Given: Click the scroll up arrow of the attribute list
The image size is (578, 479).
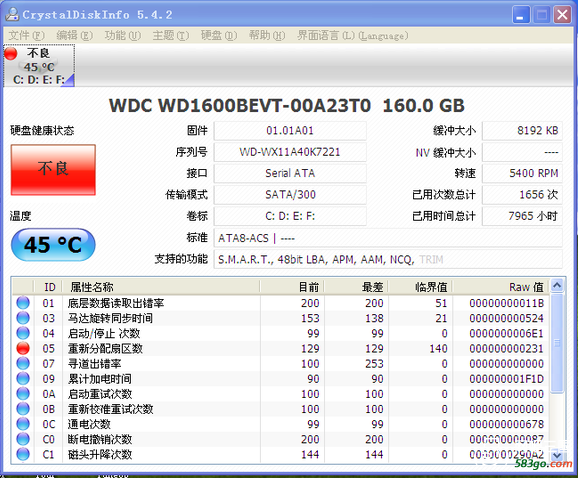Looking at the screenshot, I should click(x=557, y=285).
